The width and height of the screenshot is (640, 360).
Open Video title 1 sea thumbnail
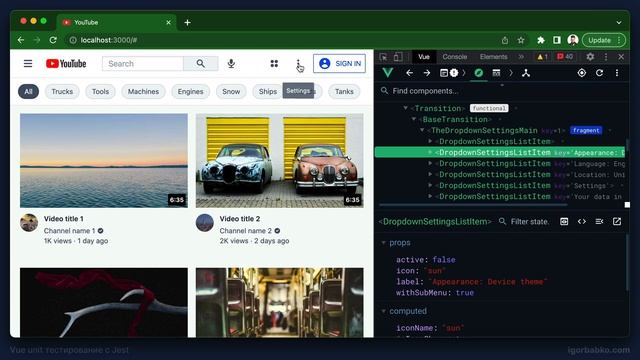pos(104,161)
